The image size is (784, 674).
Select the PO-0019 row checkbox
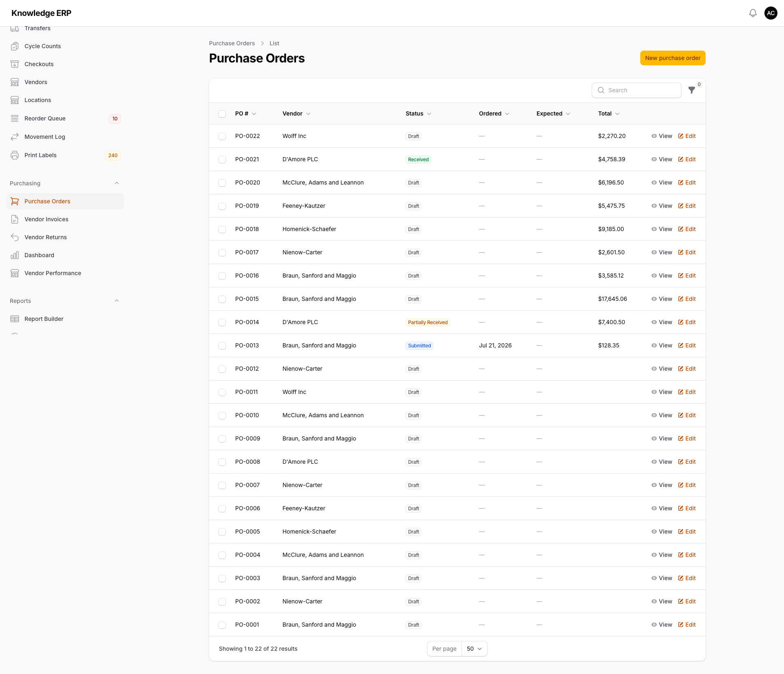(222, 206)
